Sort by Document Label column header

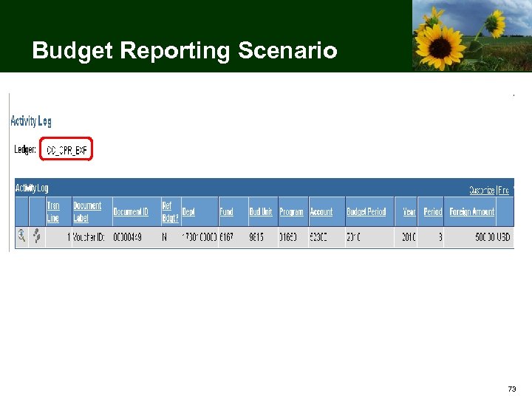[x=87, y=212]
